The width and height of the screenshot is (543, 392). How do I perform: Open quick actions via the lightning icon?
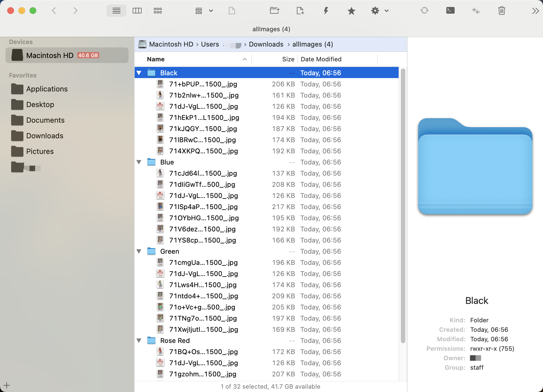click(x=326, y=11)
